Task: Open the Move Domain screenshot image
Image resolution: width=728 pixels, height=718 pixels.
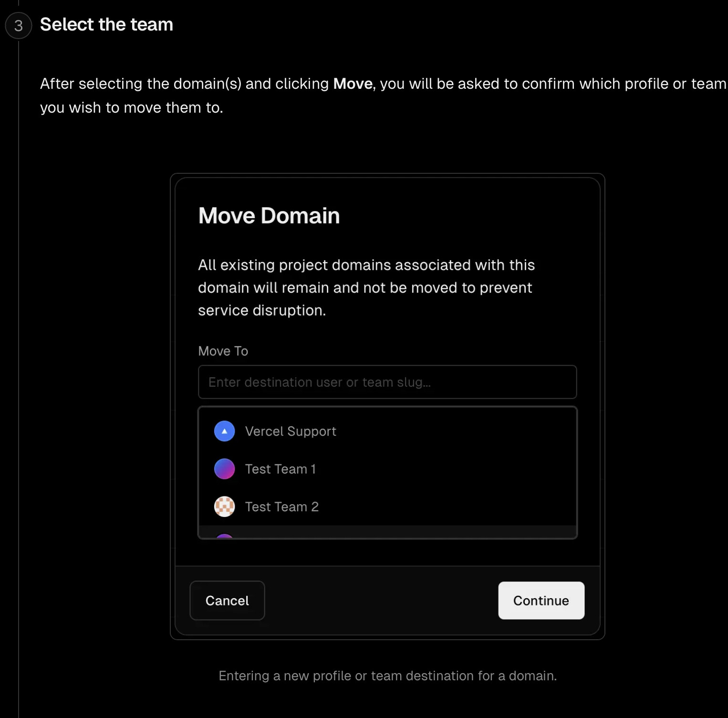Action: 387,406
